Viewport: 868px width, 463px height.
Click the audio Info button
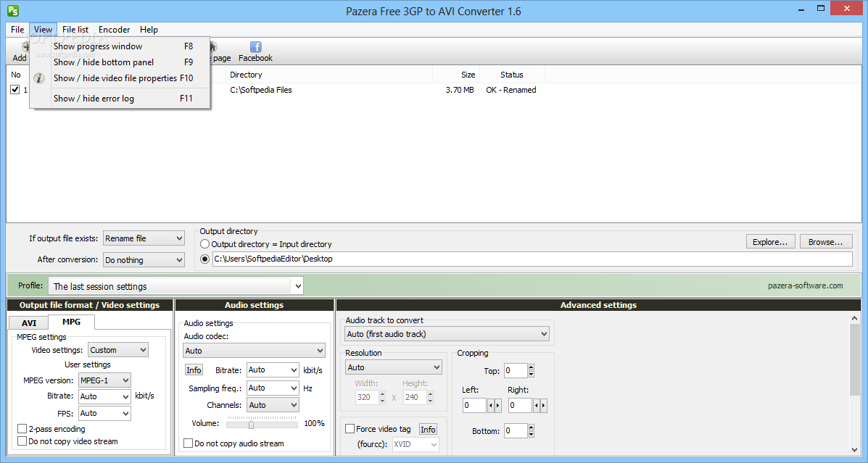click(194, 370)
